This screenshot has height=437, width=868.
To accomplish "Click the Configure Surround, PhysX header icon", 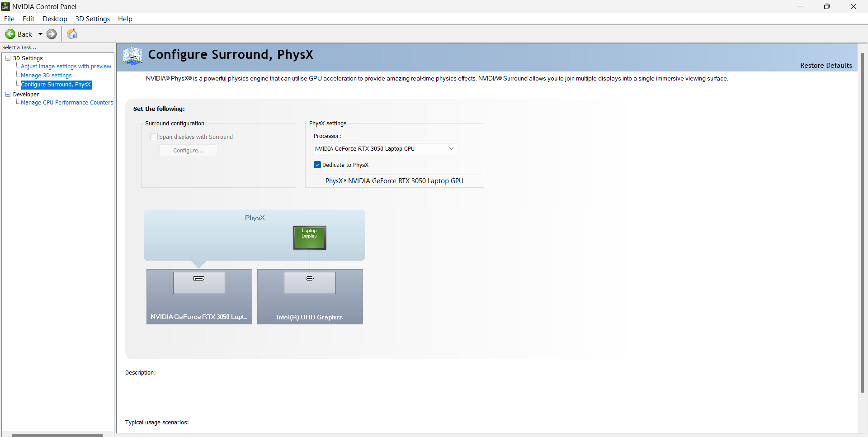I will tap(132, 55).
